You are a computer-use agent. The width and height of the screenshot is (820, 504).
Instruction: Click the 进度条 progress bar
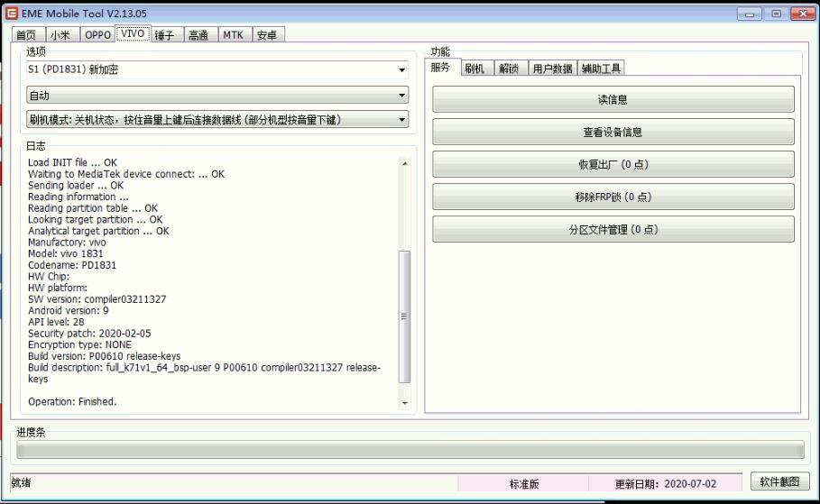coord(410,450)
